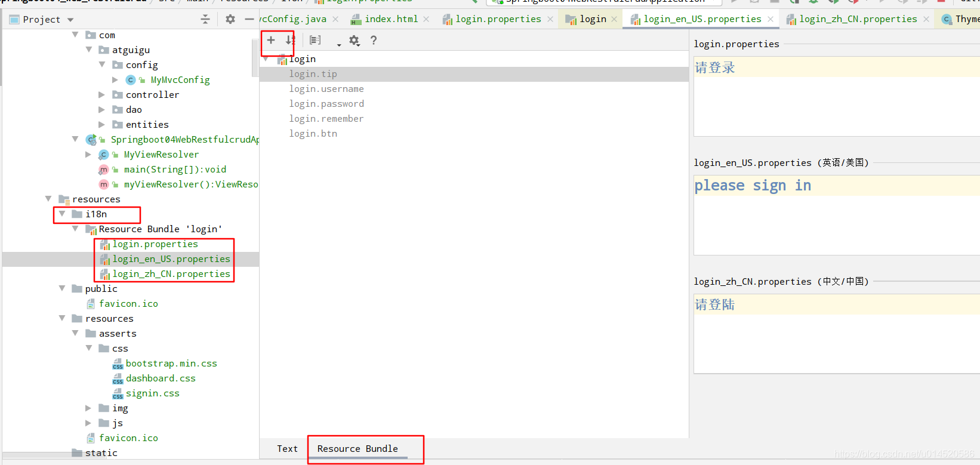The height and width of the screenshot is (465, 980).
Task: Expand the js folder
Action: click(x=88, y=423)
